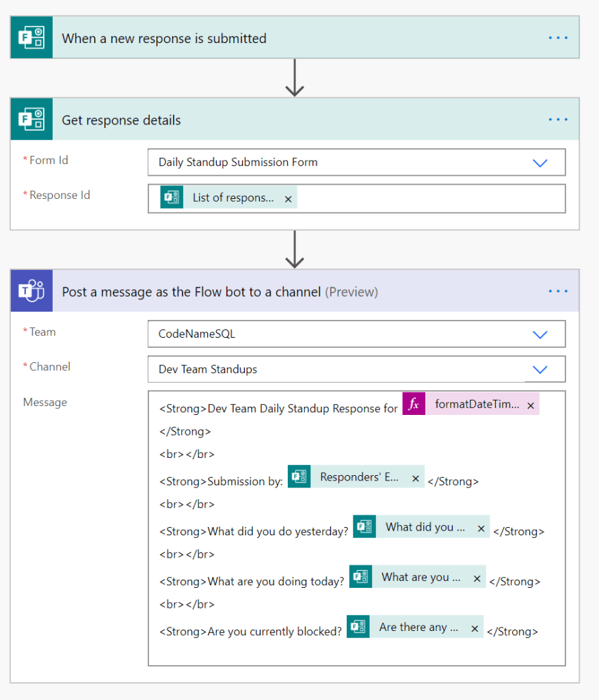Expand the Team dropdown showing CodeNameSQL
The width and height of the screenshot is (599, 700).
click(540, 334)
